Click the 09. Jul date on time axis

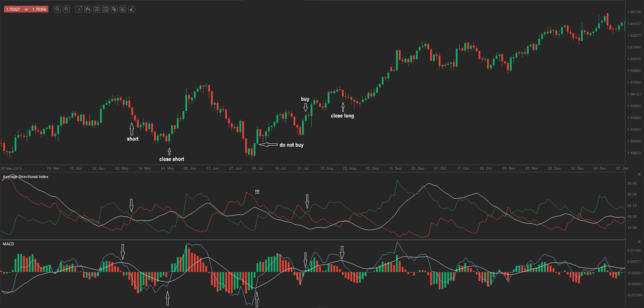point(257,168)
